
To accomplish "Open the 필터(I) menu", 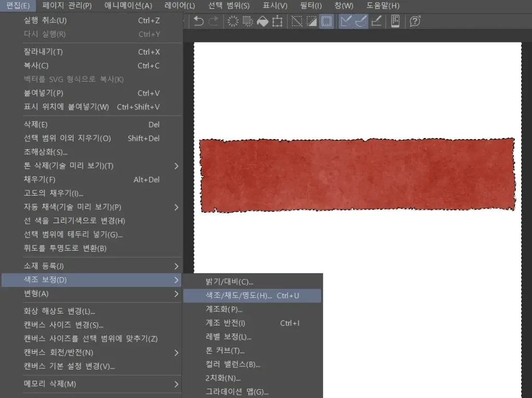I will [x=311, y=6].
